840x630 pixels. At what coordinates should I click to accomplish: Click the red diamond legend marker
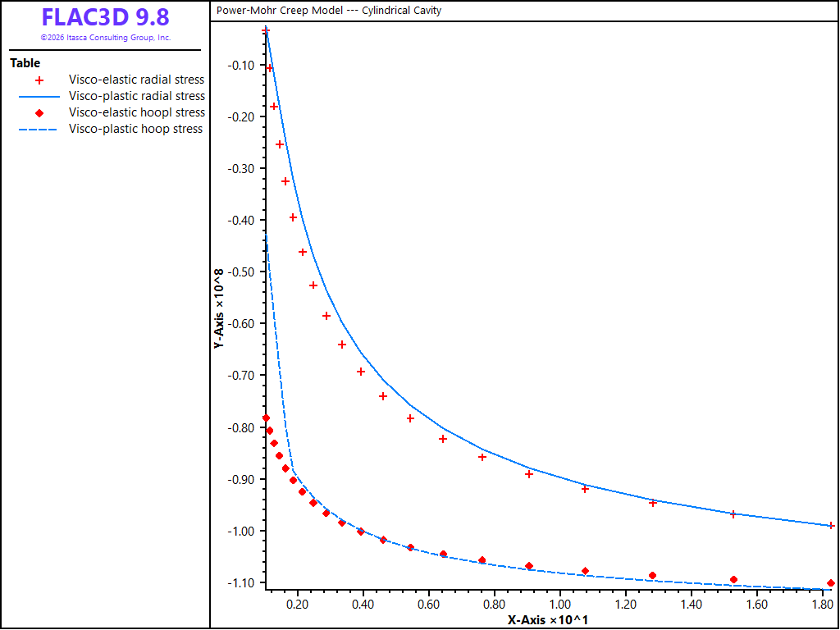point(39,113)
